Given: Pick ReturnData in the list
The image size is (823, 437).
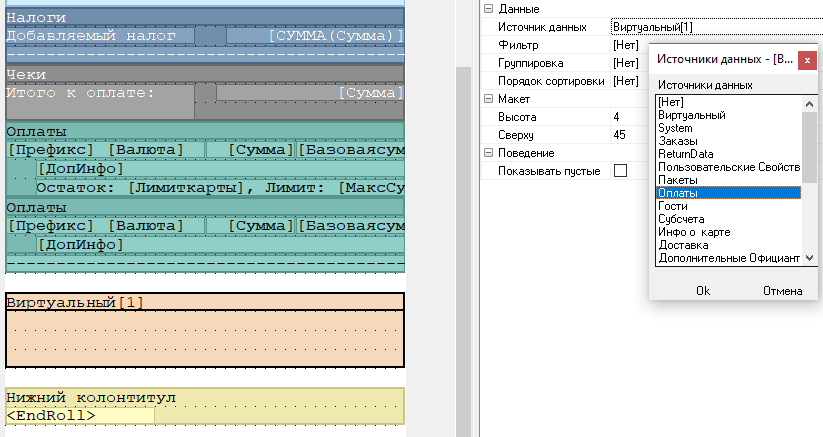Looking at the screenshot, I should [685, 154].
